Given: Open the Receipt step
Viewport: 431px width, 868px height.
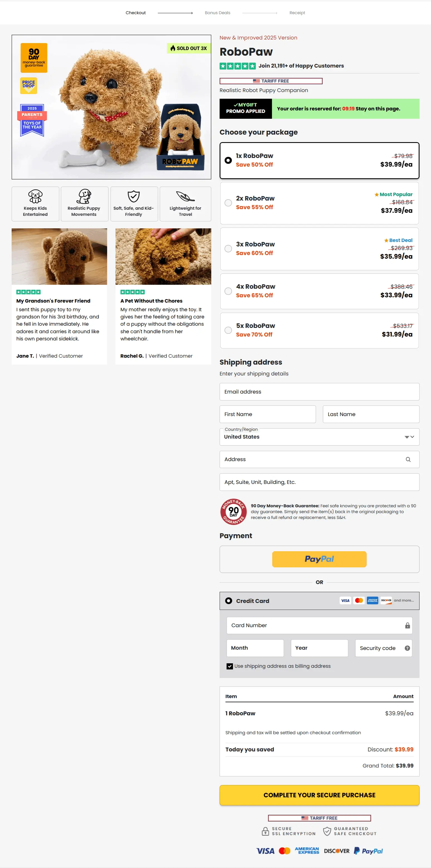Looking at the screenshot, I should (x=297, y=13).
